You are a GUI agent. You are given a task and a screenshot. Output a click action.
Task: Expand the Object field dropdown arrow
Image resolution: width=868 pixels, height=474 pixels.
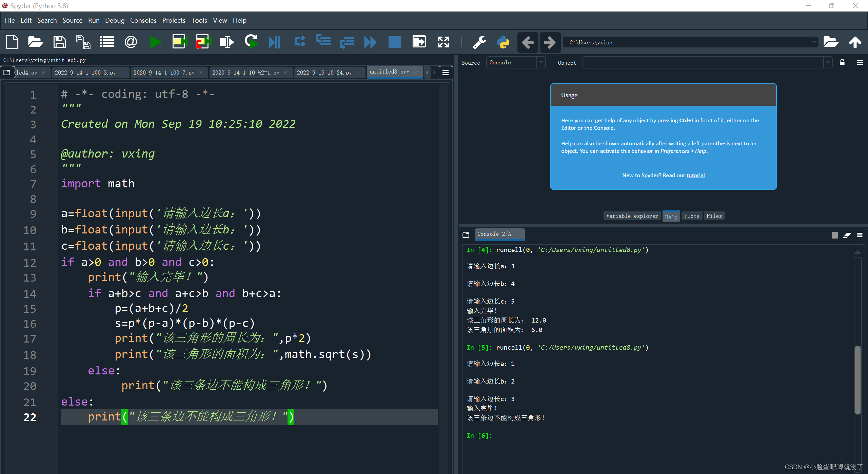coord(828,62)
